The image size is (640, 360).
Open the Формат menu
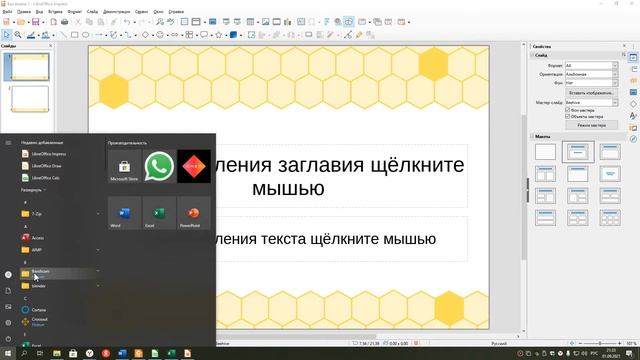[x=74, y=12]
